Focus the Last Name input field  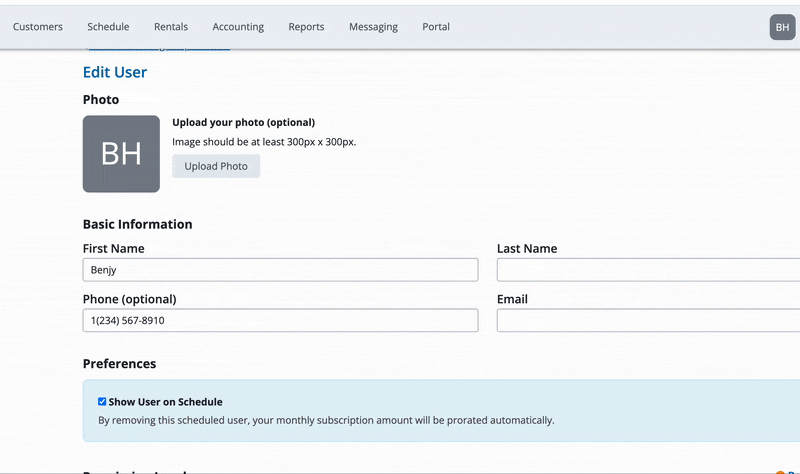coord(648,269)
